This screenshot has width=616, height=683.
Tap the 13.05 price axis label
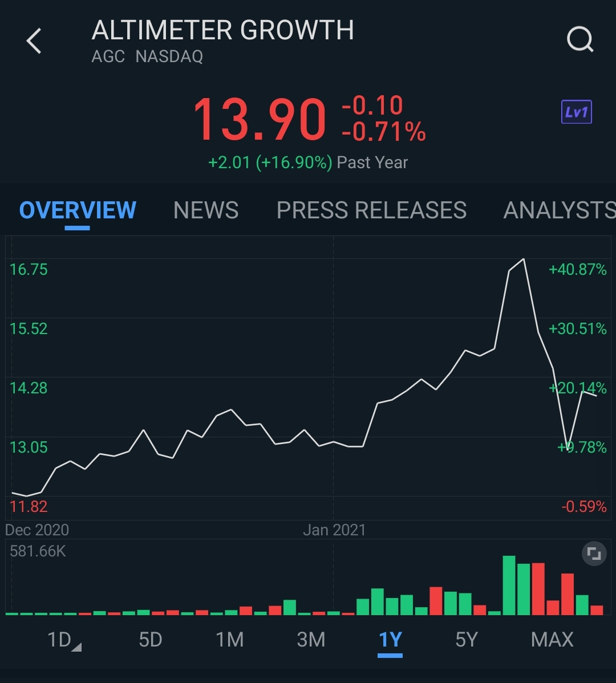pos(29,447)
